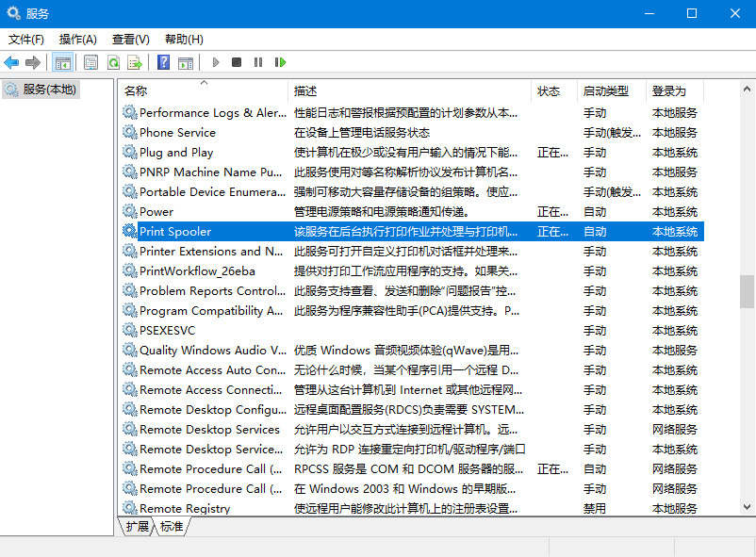Click the gear icon beside PSEXESVC
Image resolution: width=756 pixels, height=557 pixels.
coord(130,330)
